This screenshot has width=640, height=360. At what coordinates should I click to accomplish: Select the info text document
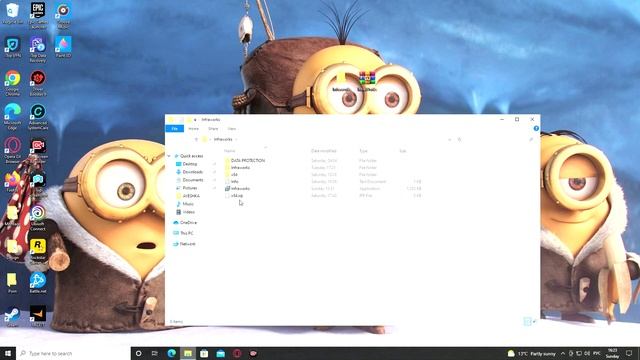tap(235, 182)
